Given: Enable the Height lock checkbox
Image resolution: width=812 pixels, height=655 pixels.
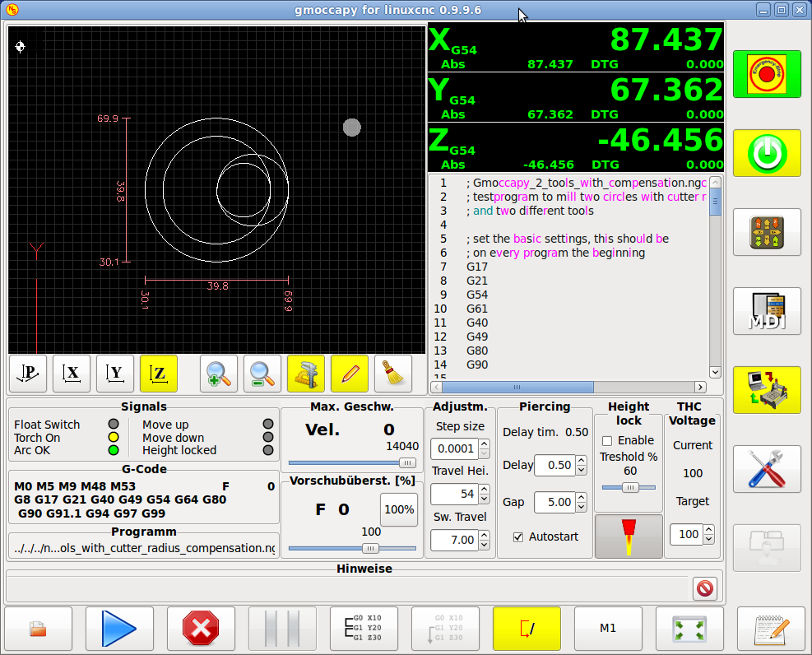Looking at the screenshot, I should pos(607,440).
